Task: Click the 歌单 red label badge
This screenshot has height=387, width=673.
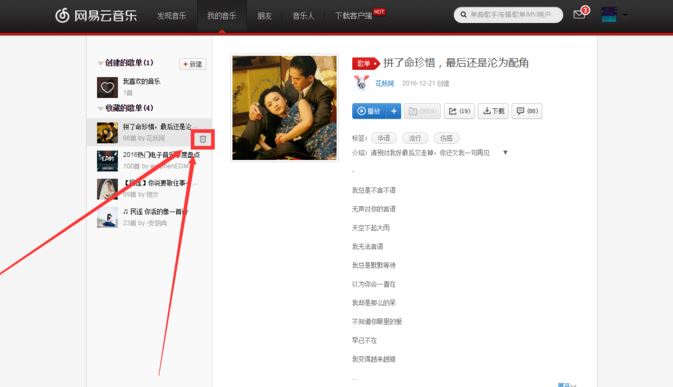Action: click(366, 63)
